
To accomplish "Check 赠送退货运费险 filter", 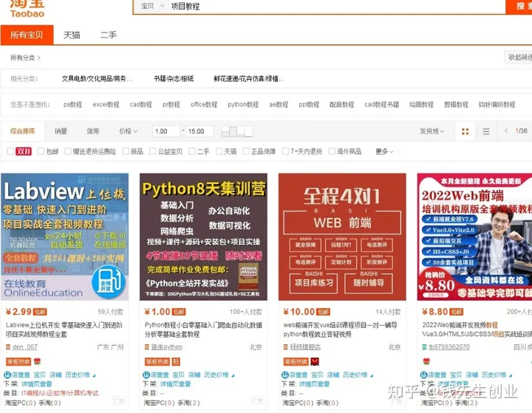I will (68, 151).
